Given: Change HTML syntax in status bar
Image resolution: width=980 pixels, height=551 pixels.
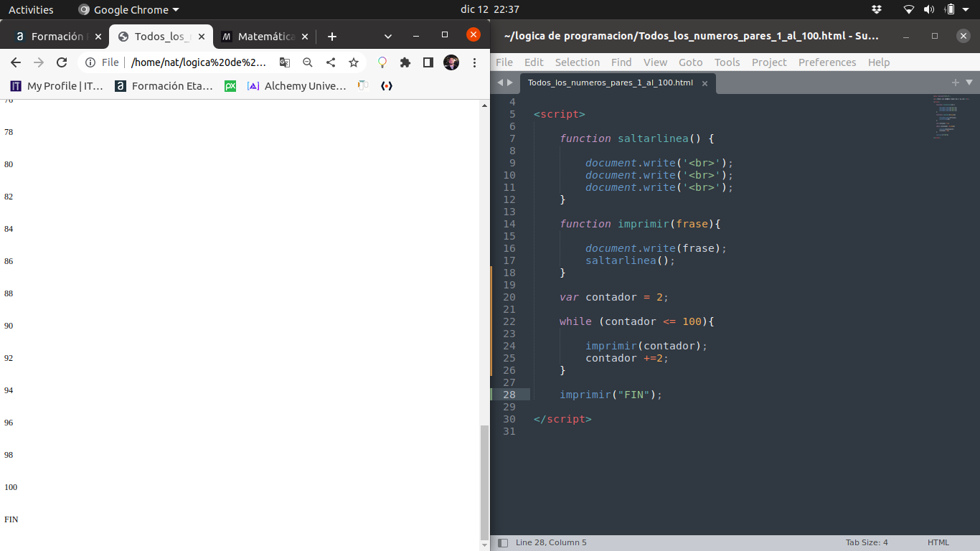Looking at the screenshot, I should coord(938,542).
